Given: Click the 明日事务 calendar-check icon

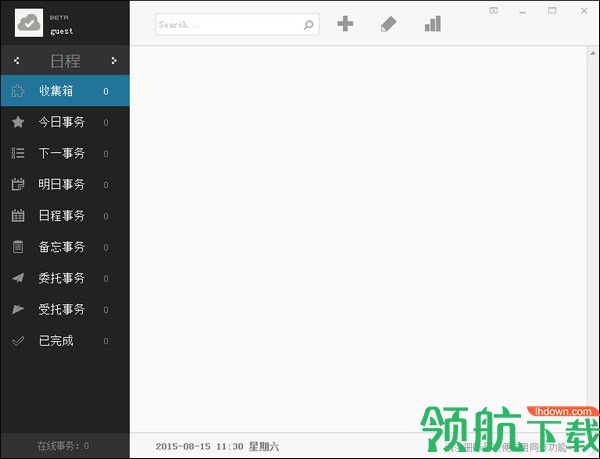Looking at the screenshot, I should click(18, 184).
